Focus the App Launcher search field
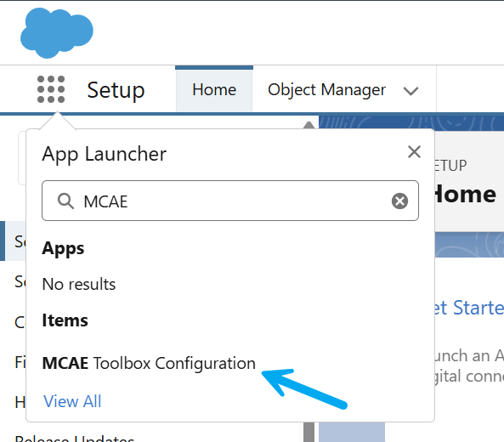Image resolution: width=504 pixels, height=442 pixels. [230, 201]
